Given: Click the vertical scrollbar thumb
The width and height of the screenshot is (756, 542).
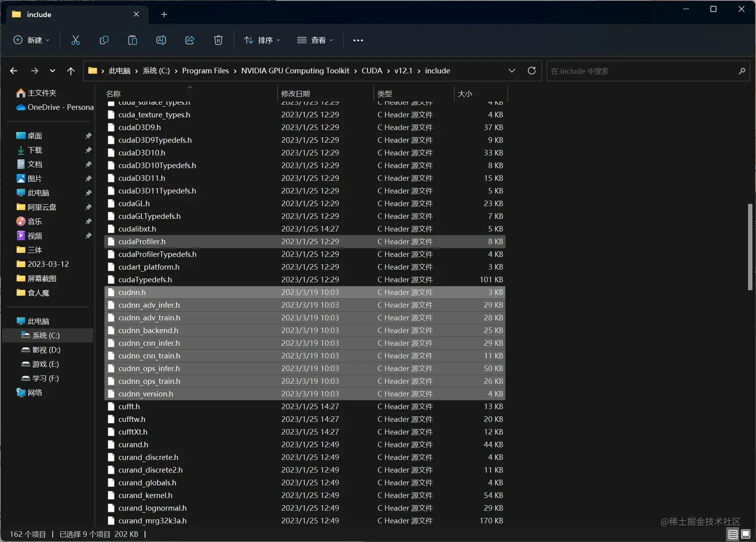Looking at the screenshot, I should (750, 247).
